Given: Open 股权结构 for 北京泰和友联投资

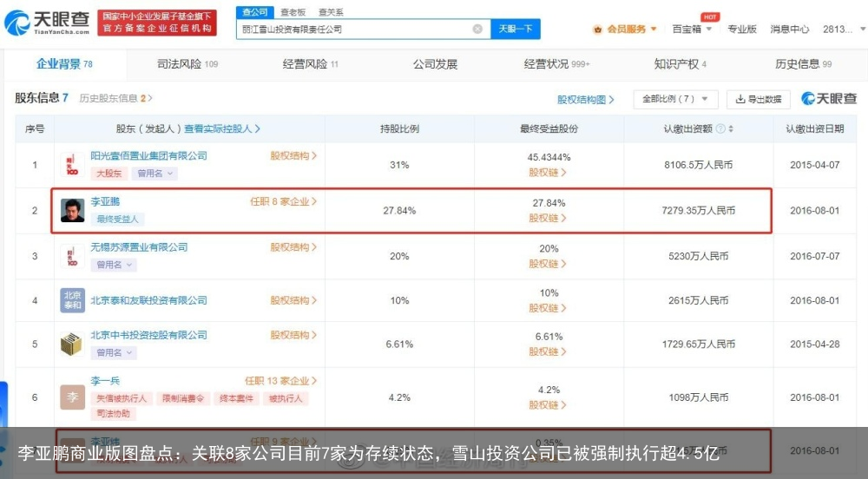Looking at the screenshot, I should pos(293,300).
